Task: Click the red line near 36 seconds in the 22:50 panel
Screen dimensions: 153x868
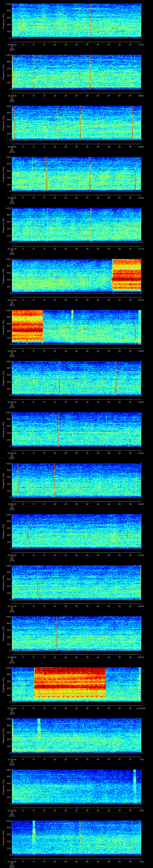Action: pyautogui.click(x=91, y=225)
